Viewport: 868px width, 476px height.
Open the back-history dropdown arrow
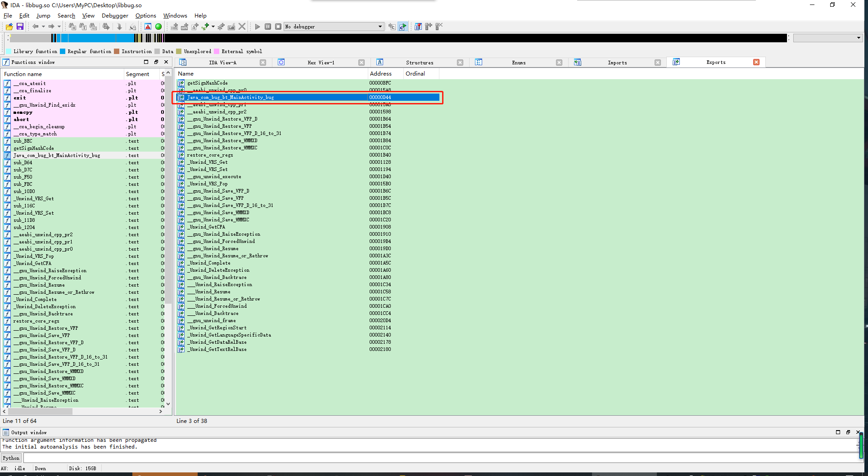tap(43, 27)
